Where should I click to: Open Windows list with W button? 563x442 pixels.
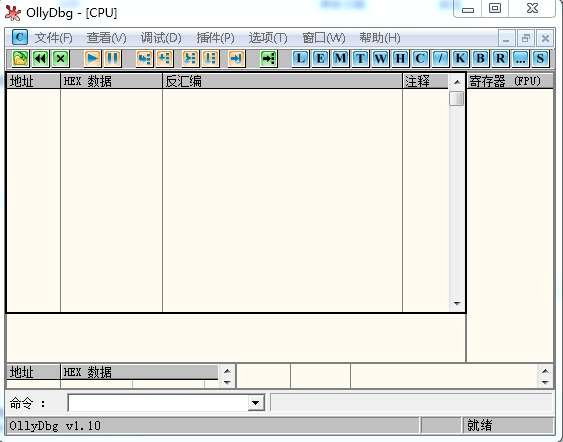point(381,59)
